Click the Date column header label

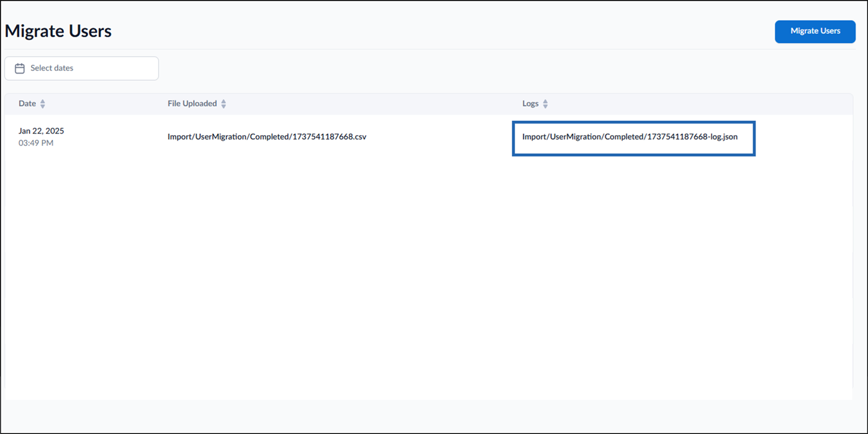(x=27, y=103)
